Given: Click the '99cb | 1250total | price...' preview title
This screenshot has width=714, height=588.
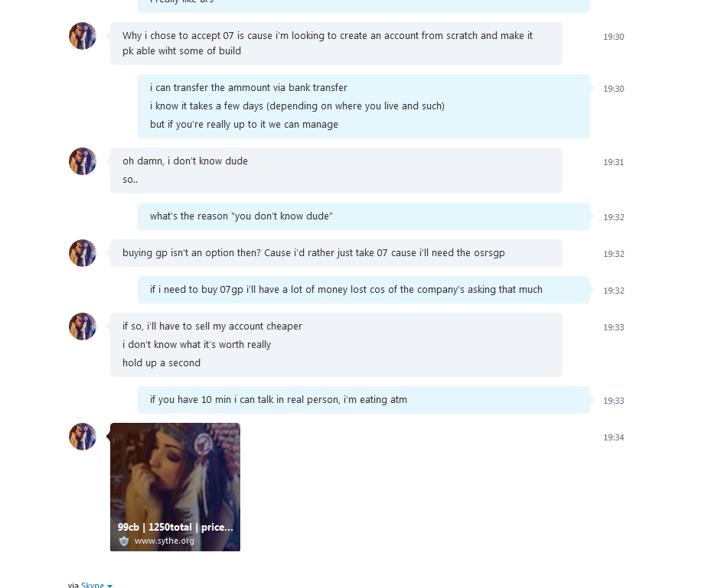Looking at the screenshot, I should [x=175, y=527].
